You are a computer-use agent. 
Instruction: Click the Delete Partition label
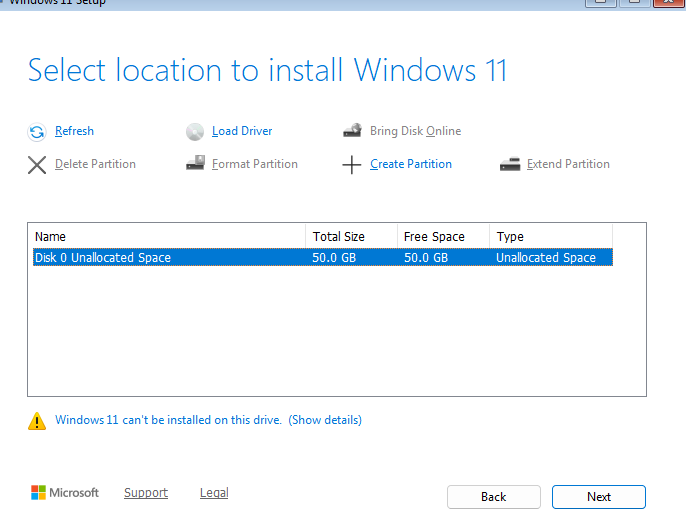pos(95,164)
